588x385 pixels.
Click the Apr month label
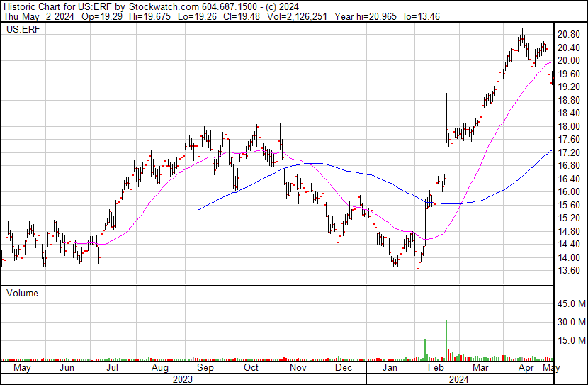(x=526, y=368)
